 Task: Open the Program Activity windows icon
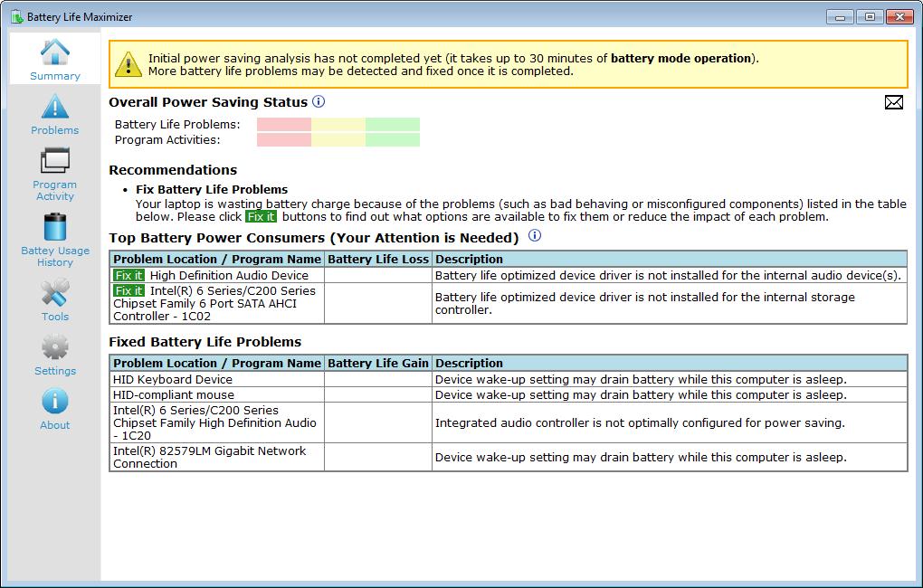point(54,160)
